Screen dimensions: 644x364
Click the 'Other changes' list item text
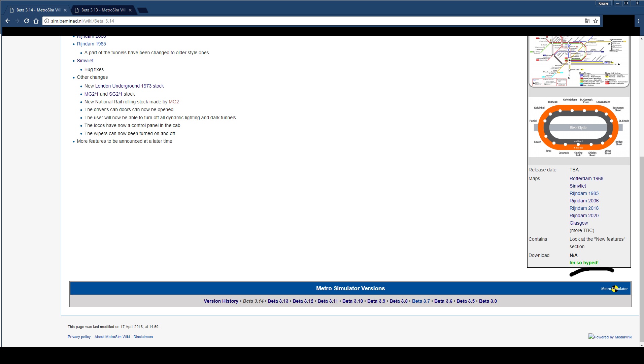pos(92,77)
